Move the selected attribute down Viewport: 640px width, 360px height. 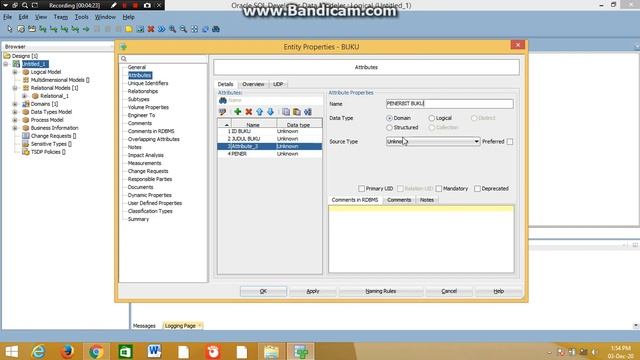(270, 111)
